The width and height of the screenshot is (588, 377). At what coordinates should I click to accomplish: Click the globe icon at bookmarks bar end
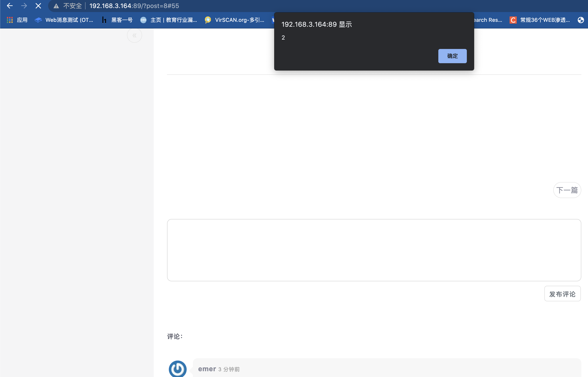coord(581,20)
